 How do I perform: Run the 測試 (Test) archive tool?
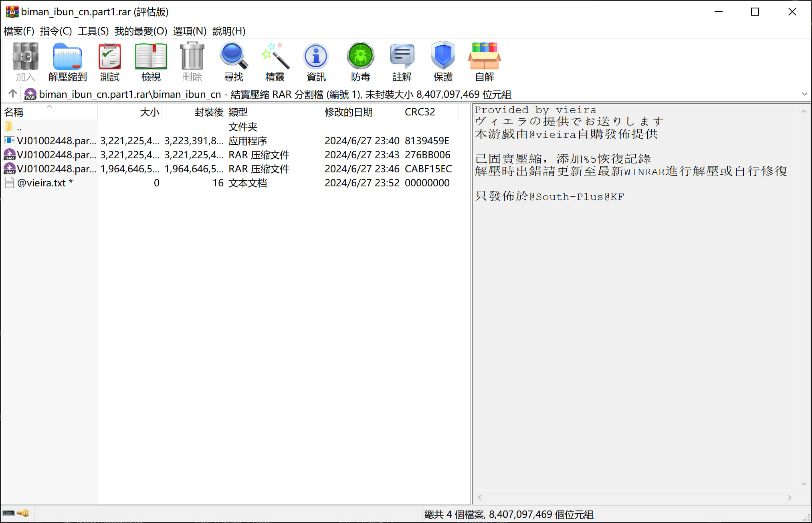tap(109, 61)
